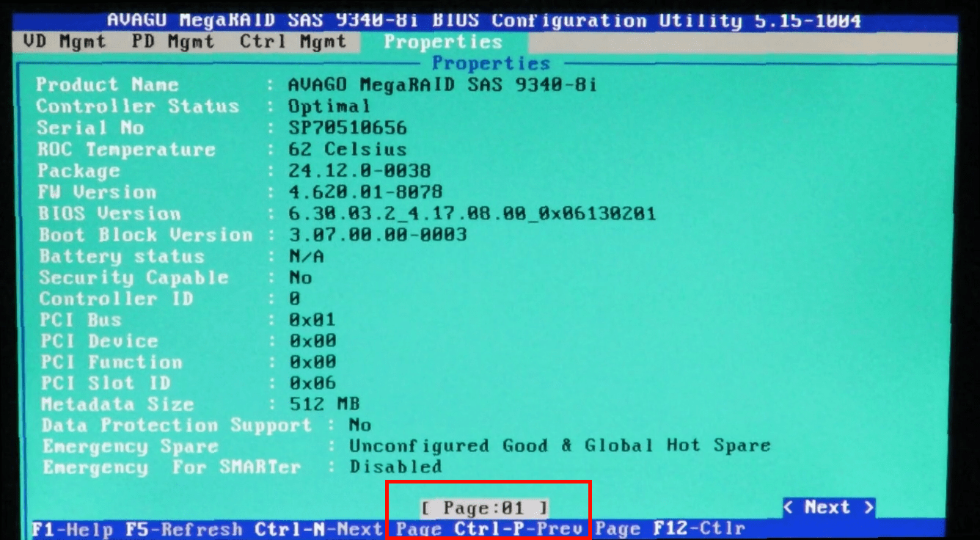The width and height of the screenshot is (980, 540).
Task: Open the PD Mgmt tab
Action: point(175,42)
